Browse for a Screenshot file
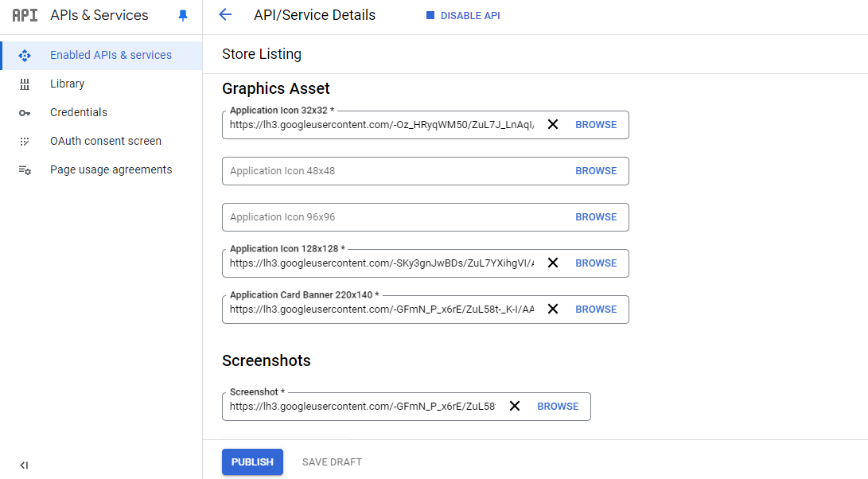 [558, 407]
